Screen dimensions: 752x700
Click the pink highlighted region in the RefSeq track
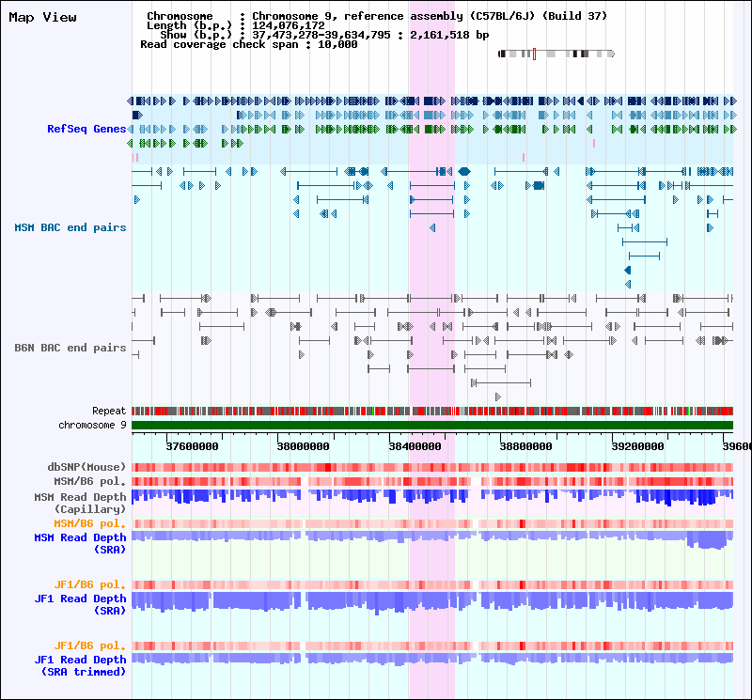click(432, 129)
